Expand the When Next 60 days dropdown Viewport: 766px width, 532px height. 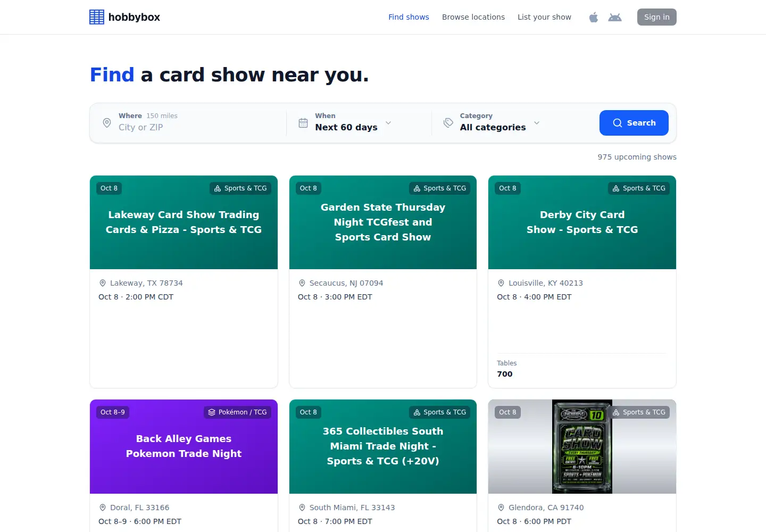[x=353, y=123]
